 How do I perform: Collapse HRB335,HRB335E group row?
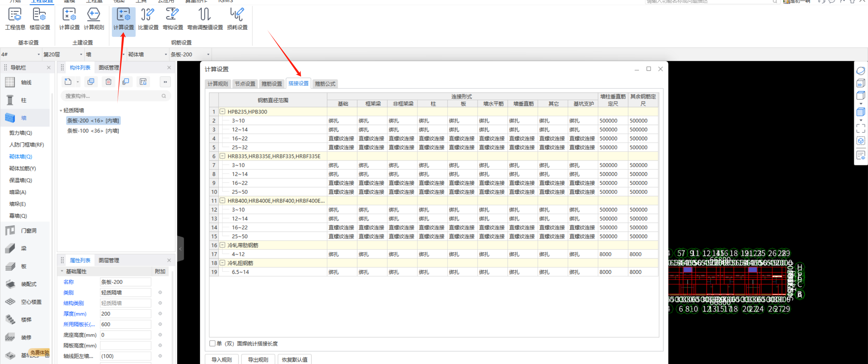point(223,156)
